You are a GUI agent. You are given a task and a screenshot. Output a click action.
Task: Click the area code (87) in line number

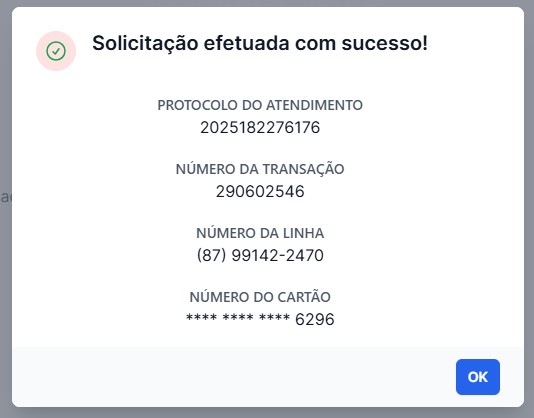[211, 255]
